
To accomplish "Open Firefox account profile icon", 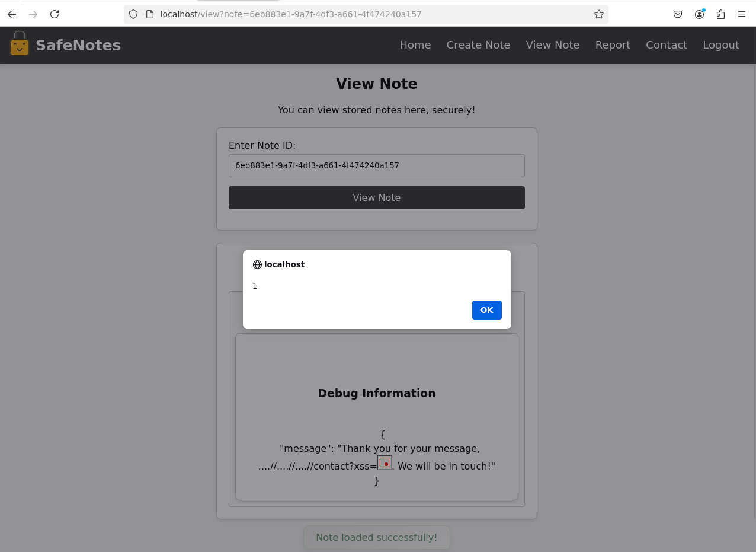I will (x=699, y=14).
